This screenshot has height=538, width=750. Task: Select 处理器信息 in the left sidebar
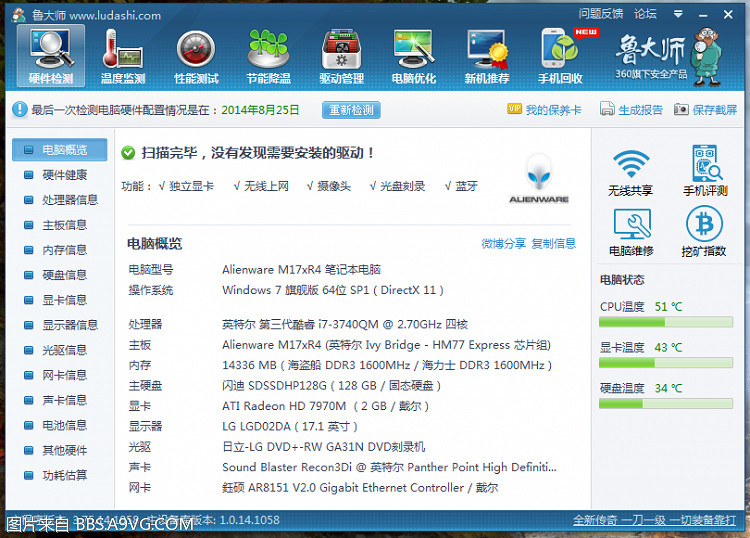click(x=69, y=200)
